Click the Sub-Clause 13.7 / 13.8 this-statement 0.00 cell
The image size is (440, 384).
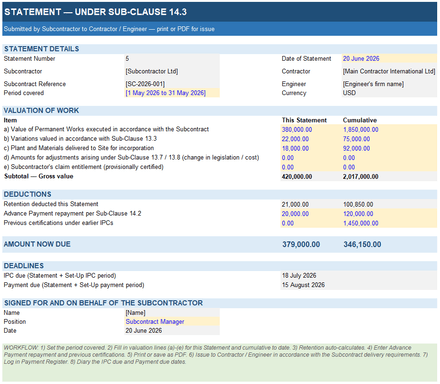311,157
